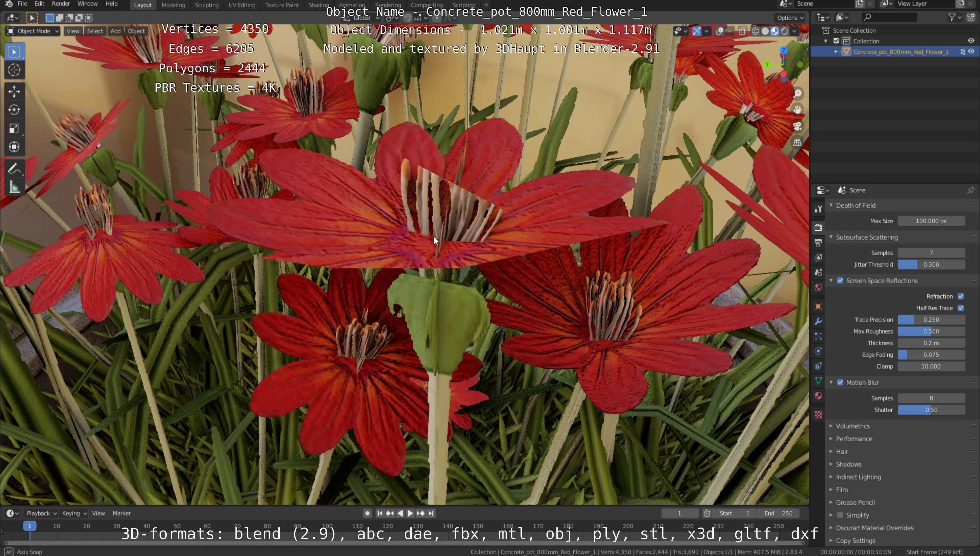Click the viewport pan hand icon
The image size is (980, 556).
point(797,110)
